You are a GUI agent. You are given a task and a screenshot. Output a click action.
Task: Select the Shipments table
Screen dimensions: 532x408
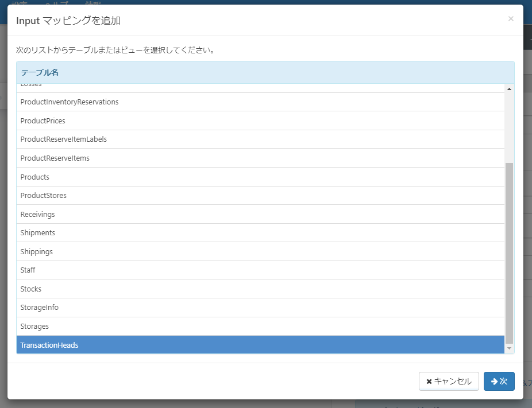260,233
